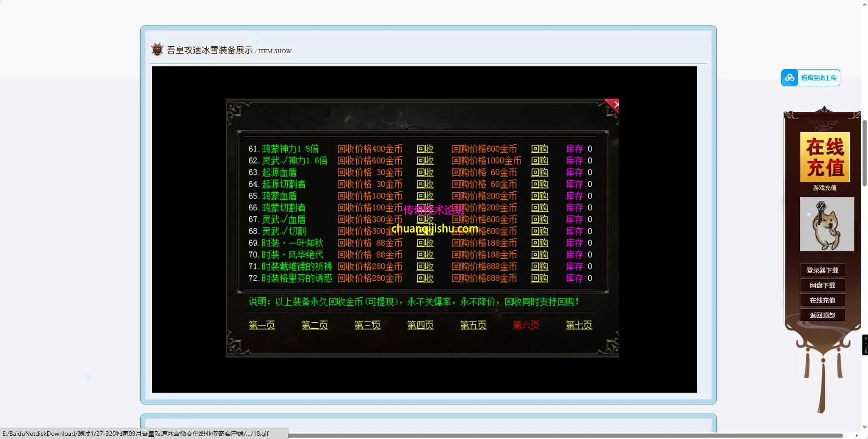Image resolution: width=868 pixels, height=439 pixels.
Task: Select the 回收 icon beside 起源血盾
Action: pyautogui.click(x=424, y=172)
